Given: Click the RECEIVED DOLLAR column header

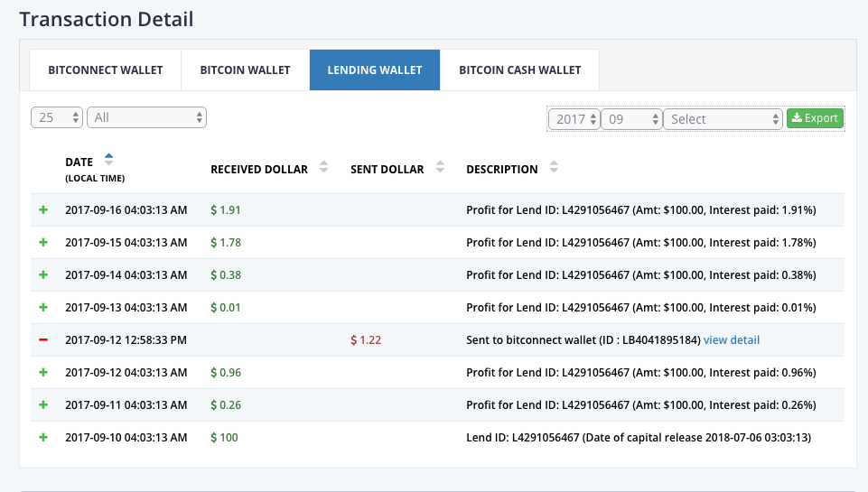Looking at the screenshot, I should [x=259, y=170].
